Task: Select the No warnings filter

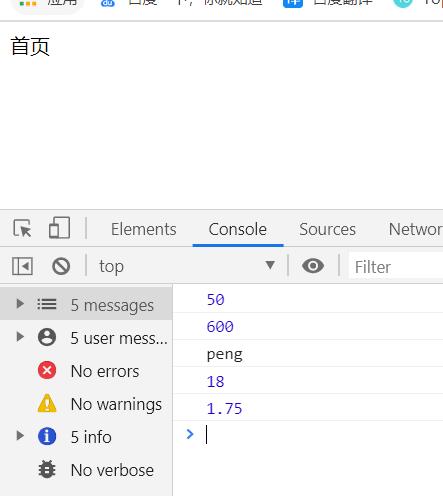Action: pyautogui.click(x=86, y=403)
